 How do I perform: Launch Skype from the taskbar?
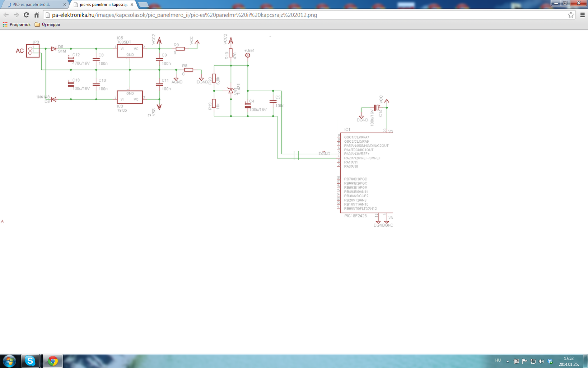(30, 361)
